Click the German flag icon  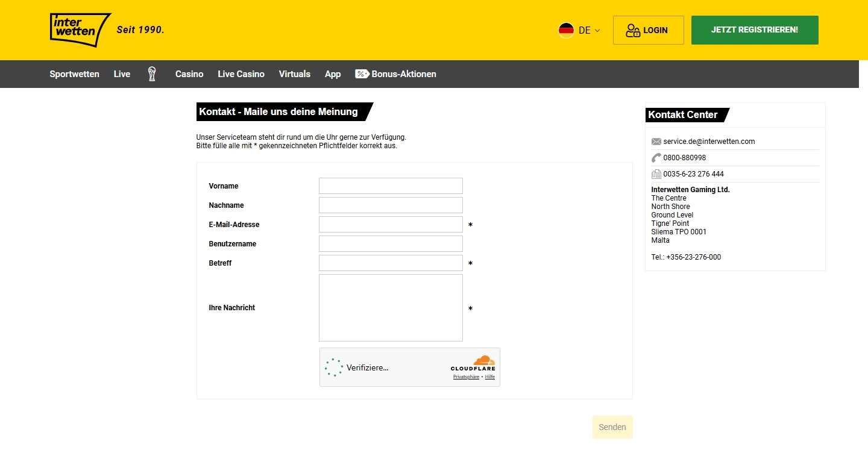coord(566,30)
